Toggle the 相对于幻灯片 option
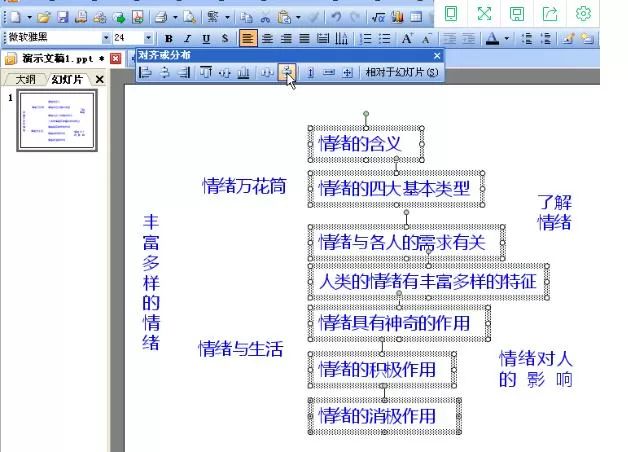The height and width of the screenshot is (452, 628). pyautogui.click(x=402, y=72)
